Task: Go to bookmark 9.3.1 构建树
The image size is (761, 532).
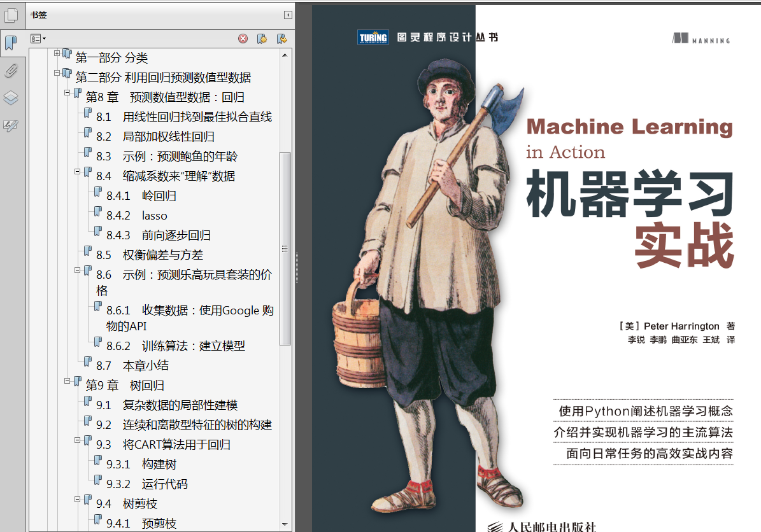Action: [x=141, y=465]
